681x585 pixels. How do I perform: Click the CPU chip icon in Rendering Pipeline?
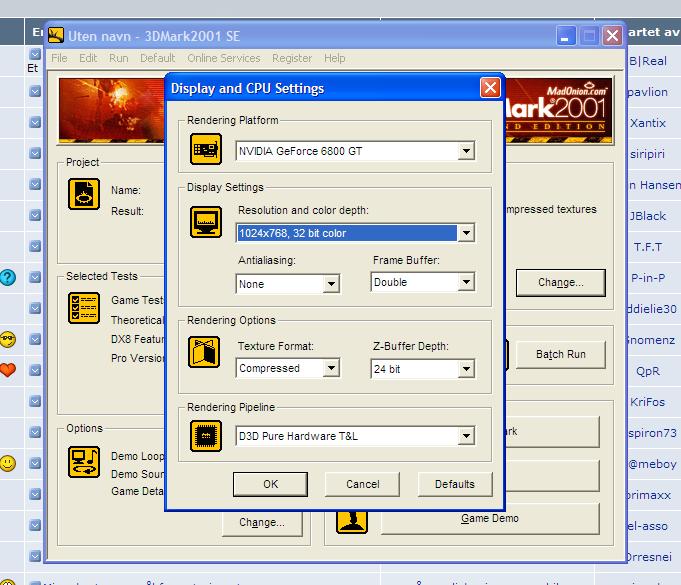(x=206, y=436)
